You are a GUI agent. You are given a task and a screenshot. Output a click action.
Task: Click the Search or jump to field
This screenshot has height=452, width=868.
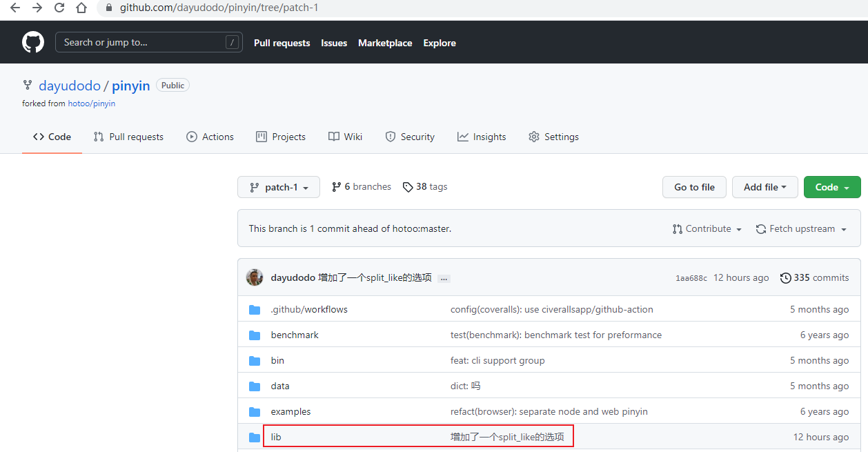148,42
